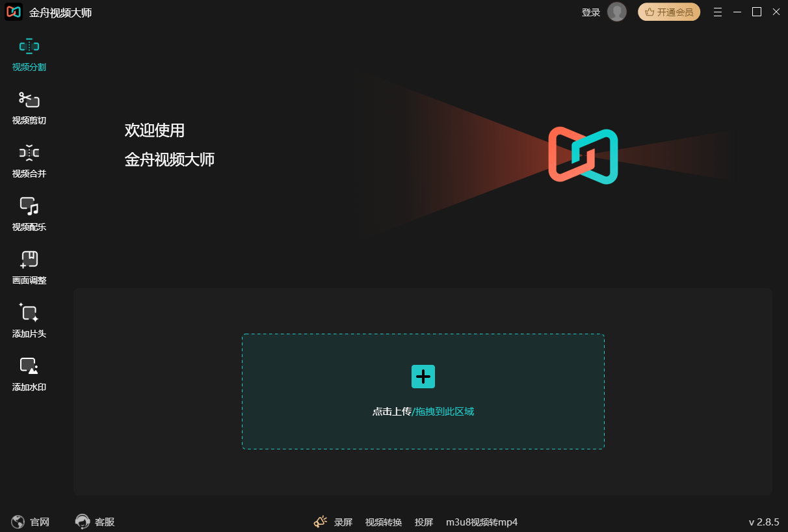788x532 pixels.
Task: Minimize the application window
Action: click(x=737, y=12)
